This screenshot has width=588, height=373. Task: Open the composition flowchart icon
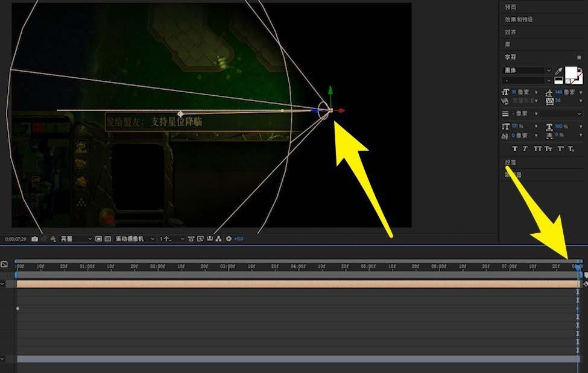(x=218, y=239)
